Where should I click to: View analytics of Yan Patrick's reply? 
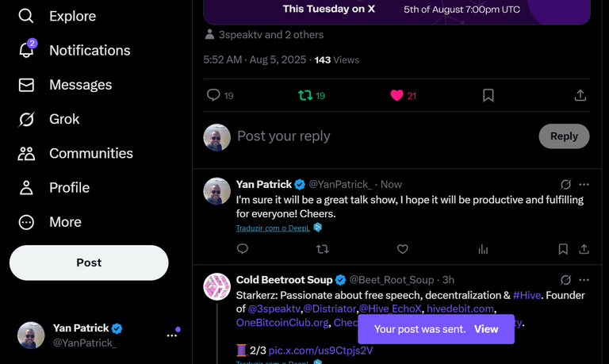pos(483,249)
